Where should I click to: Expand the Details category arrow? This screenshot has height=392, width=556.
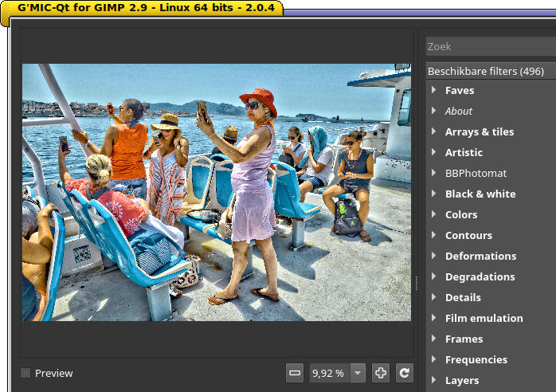coord(433,297)
